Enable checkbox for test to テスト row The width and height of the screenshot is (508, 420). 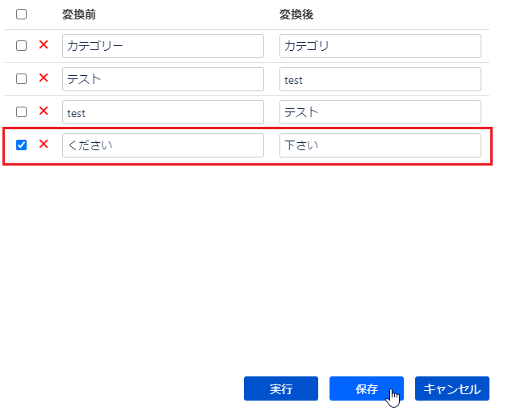click(22, 112)
